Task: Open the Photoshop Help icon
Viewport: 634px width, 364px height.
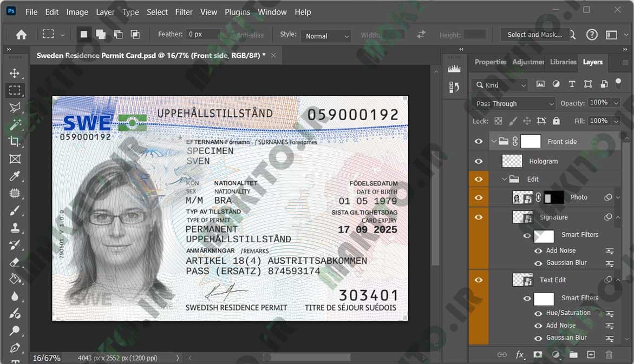Action: click(592, 35)
